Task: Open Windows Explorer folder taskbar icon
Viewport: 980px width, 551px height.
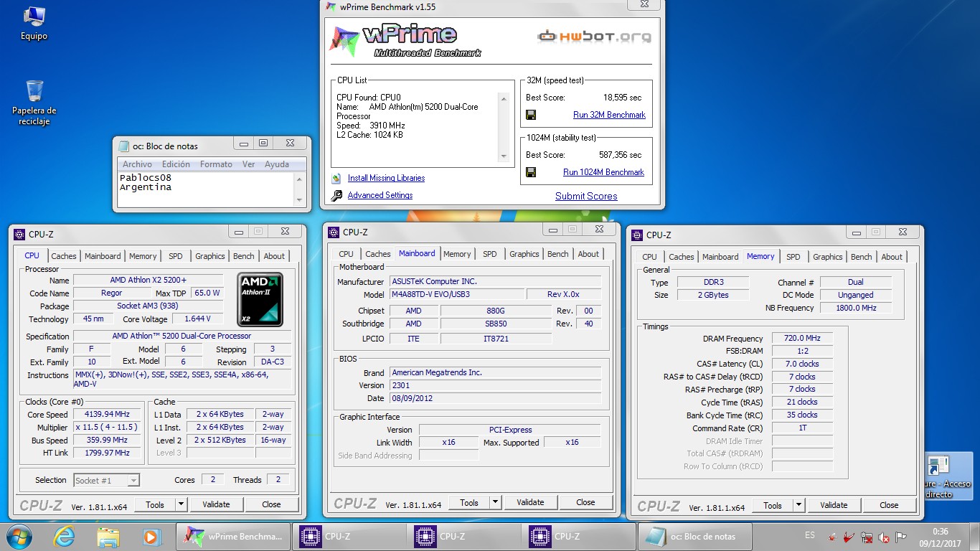Action: pyautogui.click(x=108, y=536)
